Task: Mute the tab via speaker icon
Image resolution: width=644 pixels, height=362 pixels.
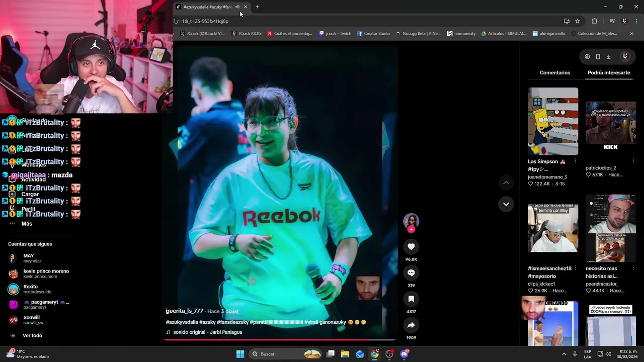Action: [237, 7]
